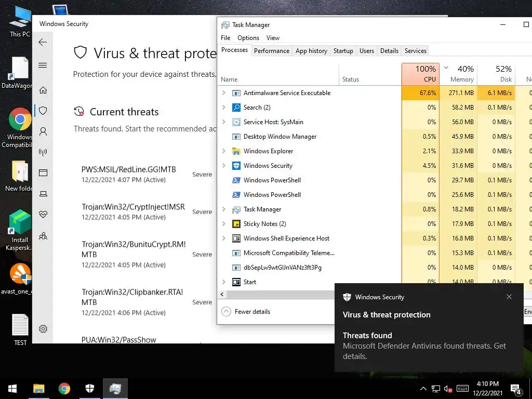Viewport: 532px width, 399px height.
Task: Expand Antimalware Service Executable row
Action: point(223,93)
